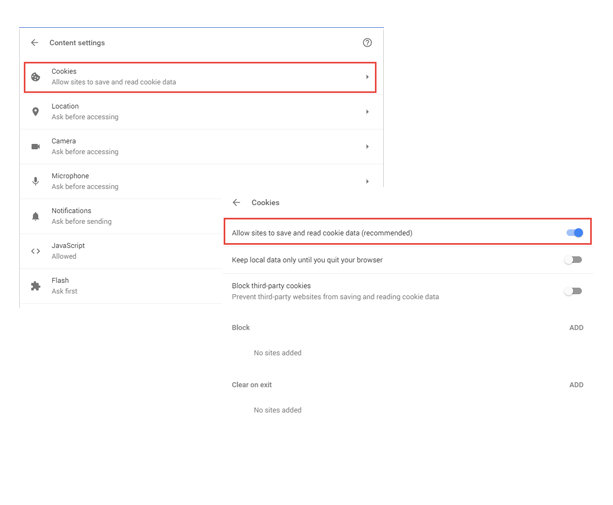
Task: Go back using arrow beside Cookies title
Action: [x=236, y=203]
